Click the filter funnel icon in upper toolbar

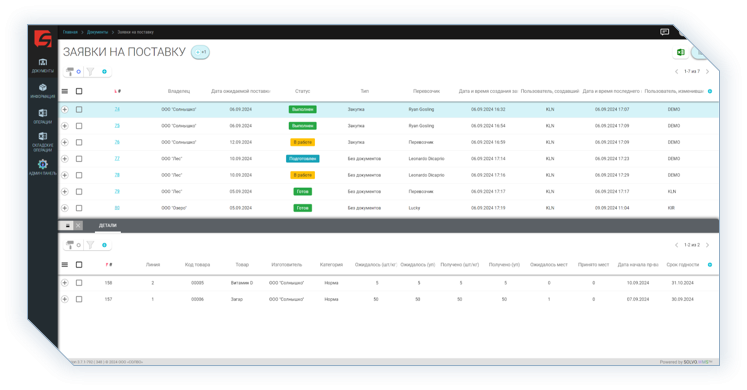click(90, 71)
